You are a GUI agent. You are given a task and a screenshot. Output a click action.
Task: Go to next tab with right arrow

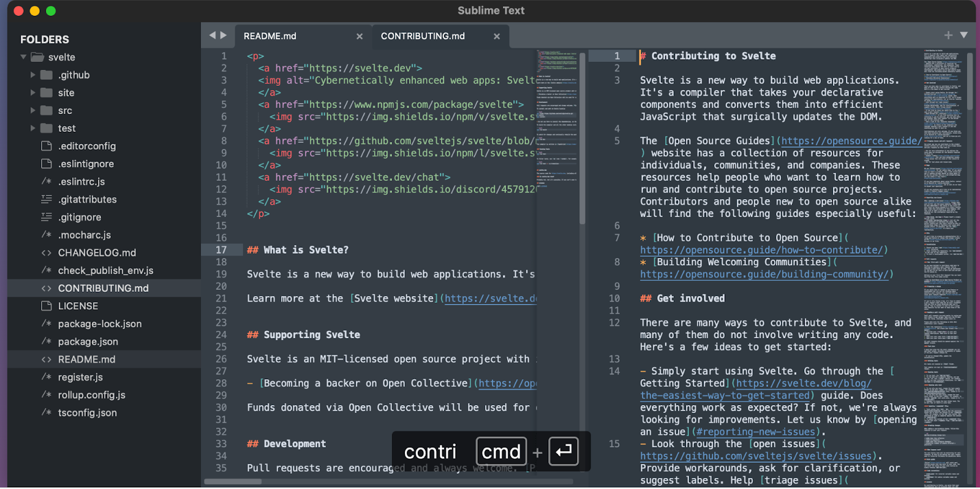[224, 36]
